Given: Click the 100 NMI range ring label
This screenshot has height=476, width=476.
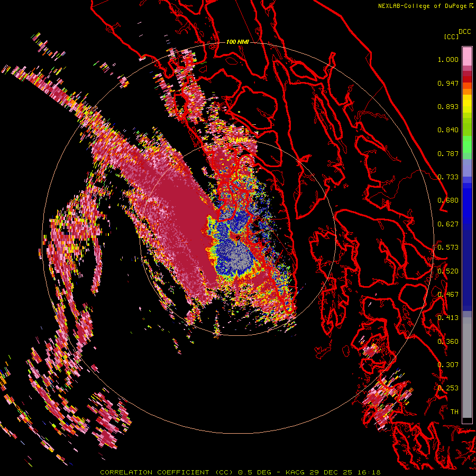Looking at the screenshot, I should pos(237,42).
